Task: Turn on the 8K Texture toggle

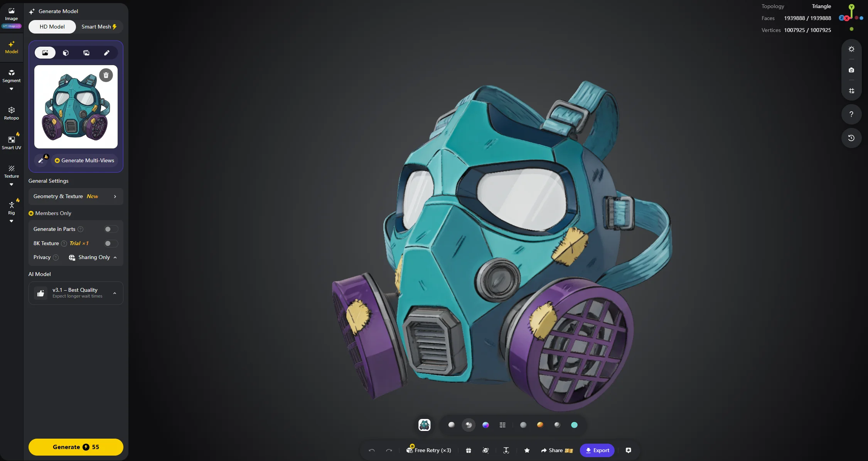Action: click(x=111, y=243)
